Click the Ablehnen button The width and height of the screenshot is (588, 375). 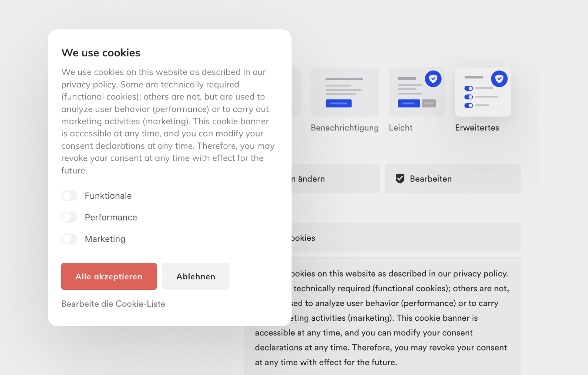pos(196,276)
